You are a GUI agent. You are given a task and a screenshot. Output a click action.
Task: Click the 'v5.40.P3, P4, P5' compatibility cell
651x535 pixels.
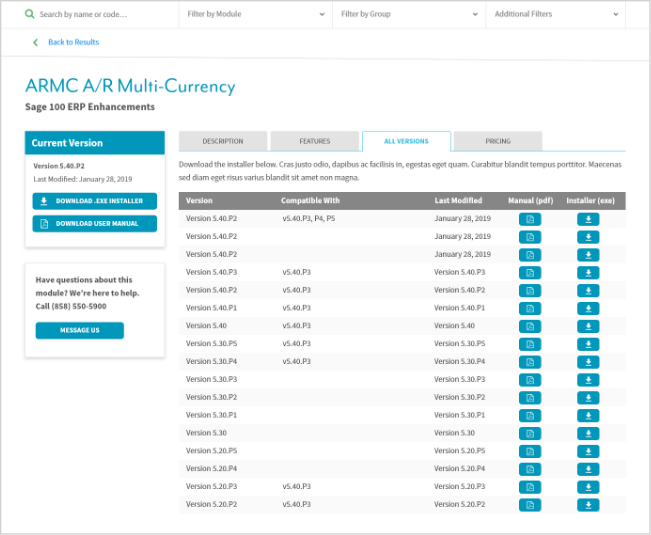[x=308, y=218]
